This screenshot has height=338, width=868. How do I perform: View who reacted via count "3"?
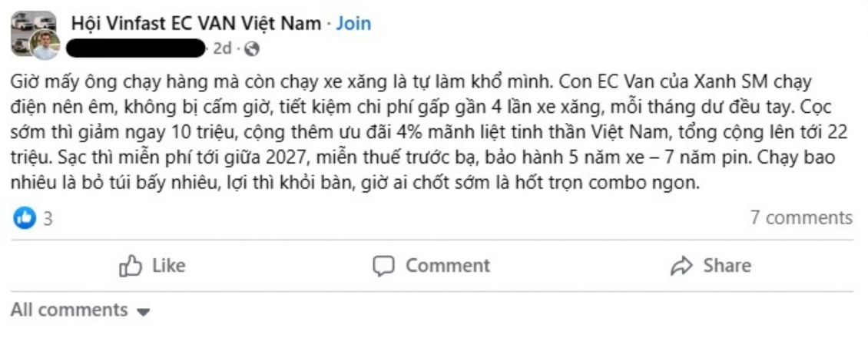(x=48, y=218)
